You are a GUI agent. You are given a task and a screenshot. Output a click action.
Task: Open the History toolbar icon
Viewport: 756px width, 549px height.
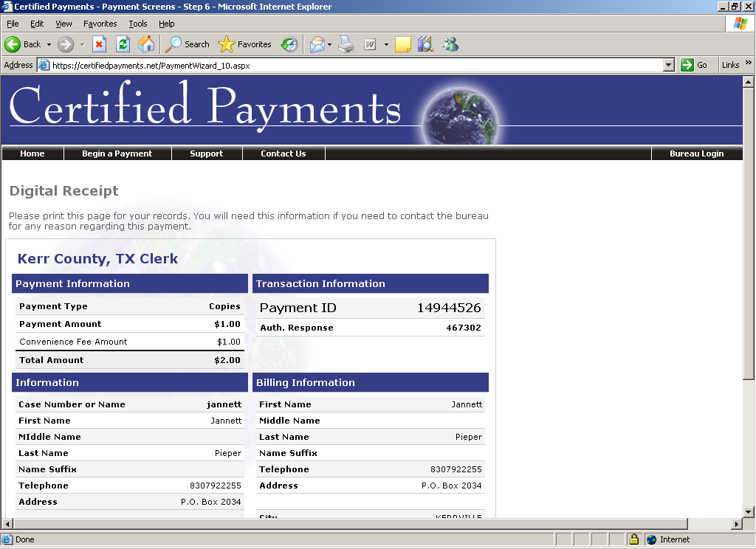(289, 44)
